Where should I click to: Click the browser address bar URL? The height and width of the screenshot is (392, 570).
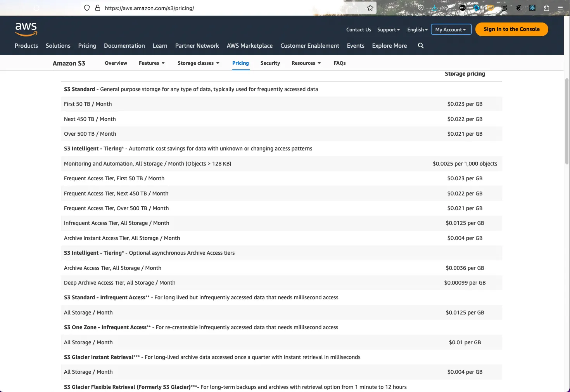[x=149, y=8]
